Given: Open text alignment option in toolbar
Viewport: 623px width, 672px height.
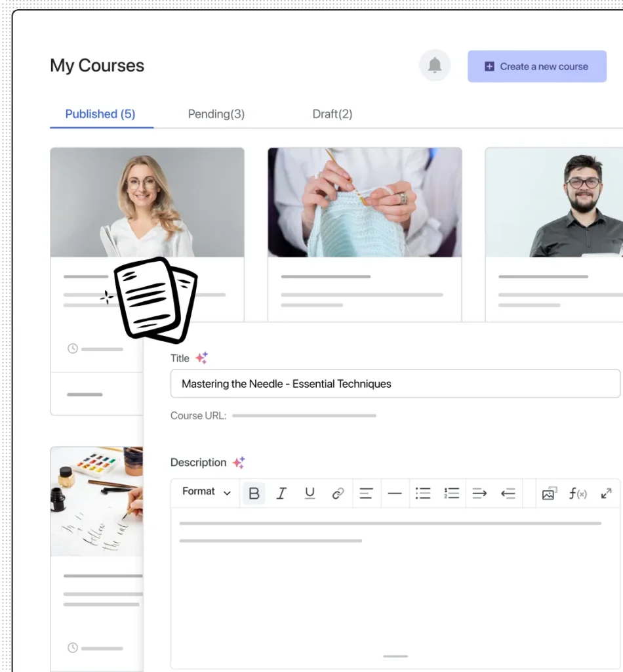Looking at the screenshot, I should [366, 493].
